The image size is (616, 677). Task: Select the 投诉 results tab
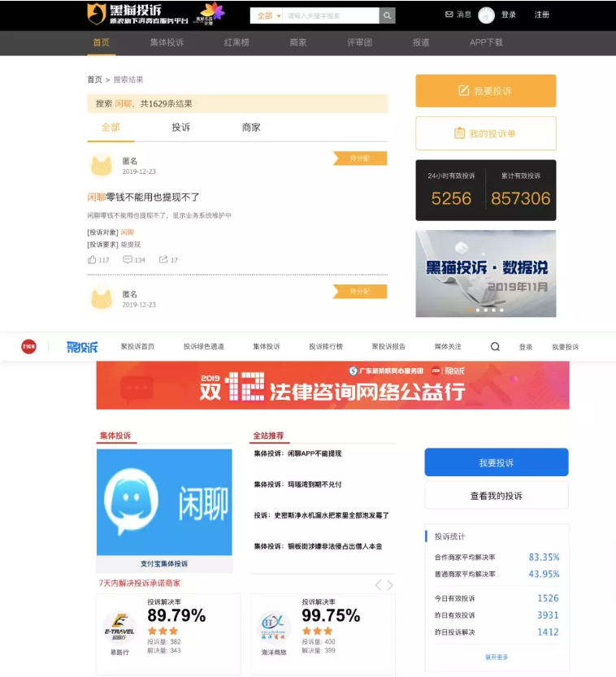pos(181,128)
